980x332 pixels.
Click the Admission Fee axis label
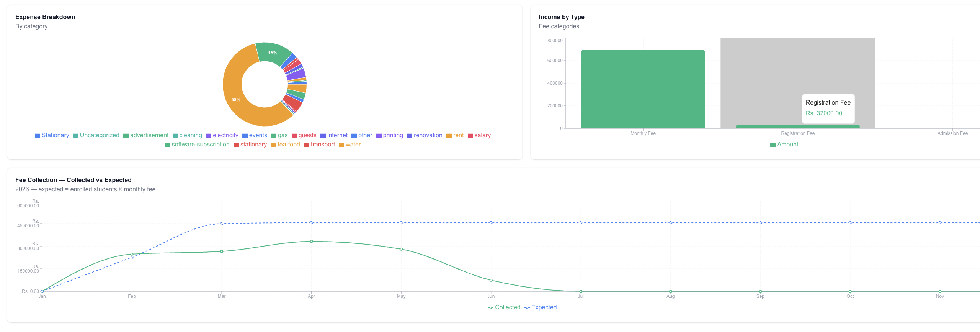(x=952, y=133)
